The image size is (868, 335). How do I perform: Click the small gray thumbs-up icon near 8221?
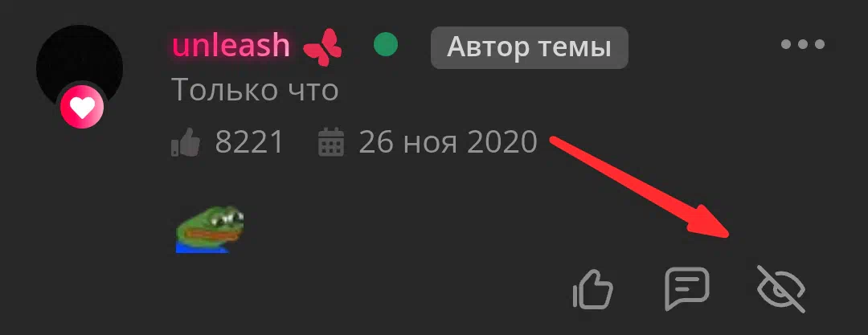186,143
